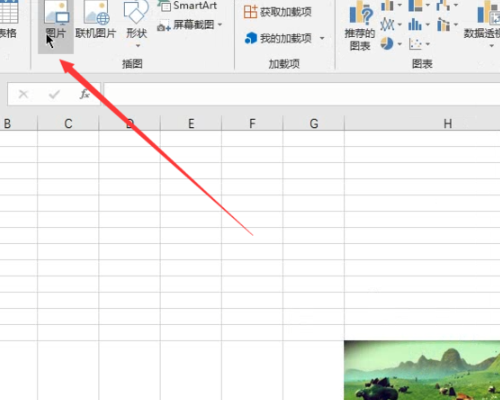
Task: Expand the 屏幕截图 dropdown arrow
Action: (x=220, y=25)
